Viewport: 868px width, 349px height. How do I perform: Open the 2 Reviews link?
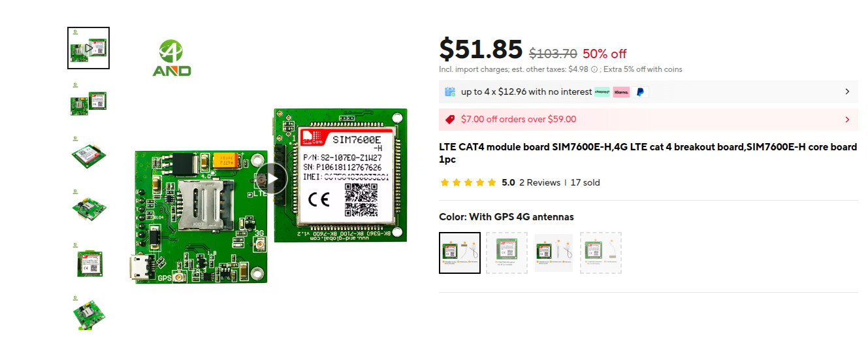(x=539, y=183)
